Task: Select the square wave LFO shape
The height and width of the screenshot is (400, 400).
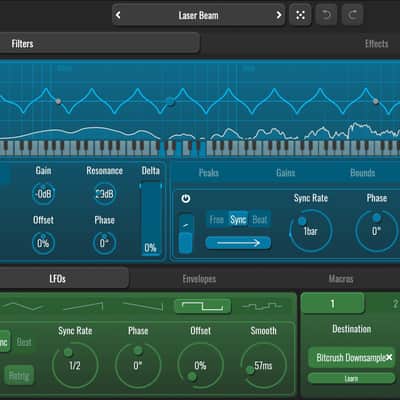Action: 203,306
